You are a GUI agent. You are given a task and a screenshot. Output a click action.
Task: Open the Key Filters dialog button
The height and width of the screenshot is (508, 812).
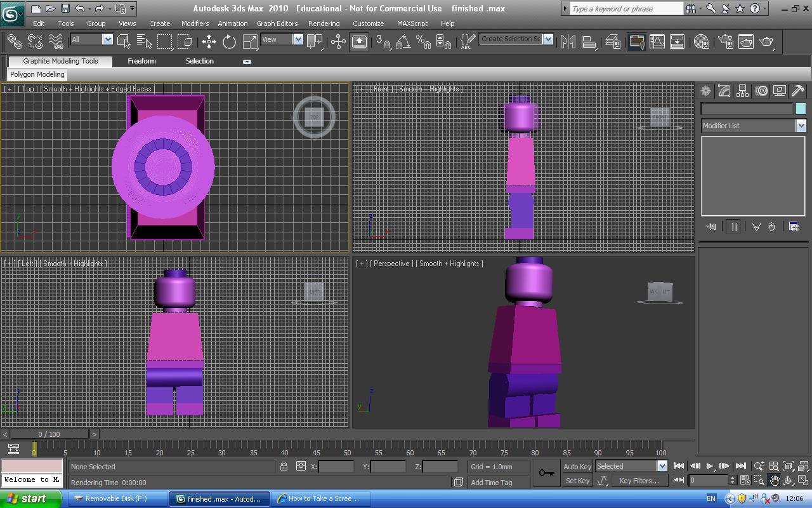coord(639,481)
